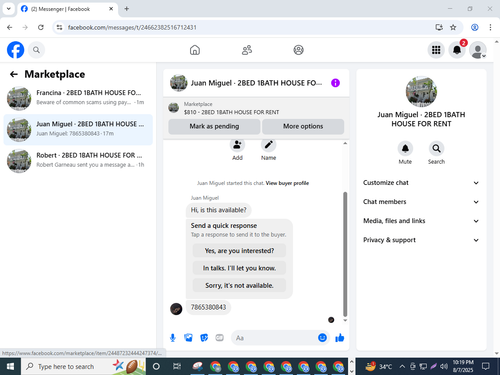Record a voice clip microphone icon
Viewport: 500px width, 375px height.
173,338
